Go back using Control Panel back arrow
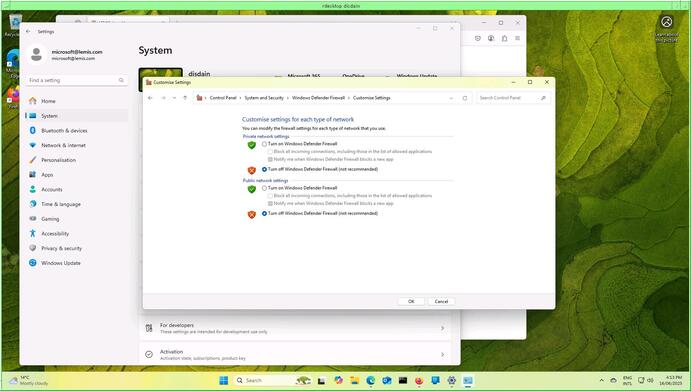This screenshot has width=691, height=391. point(150,98)
